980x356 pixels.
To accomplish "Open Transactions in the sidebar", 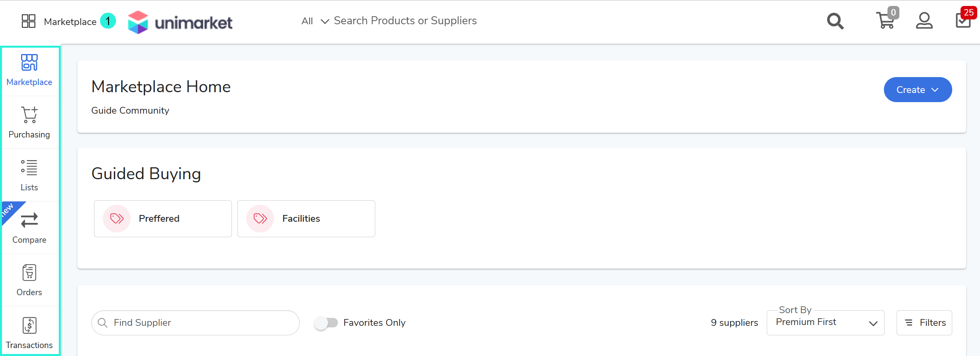I will 29,333.
